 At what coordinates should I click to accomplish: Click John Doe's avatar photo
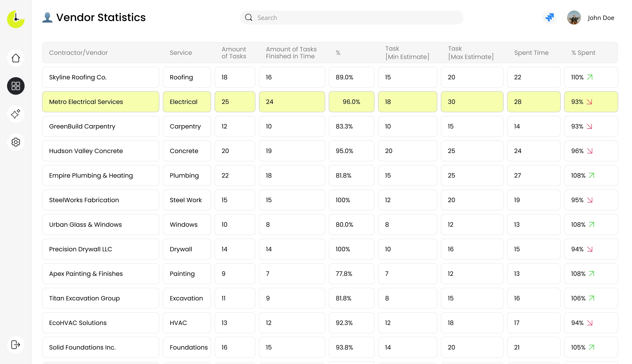point(574,18)
